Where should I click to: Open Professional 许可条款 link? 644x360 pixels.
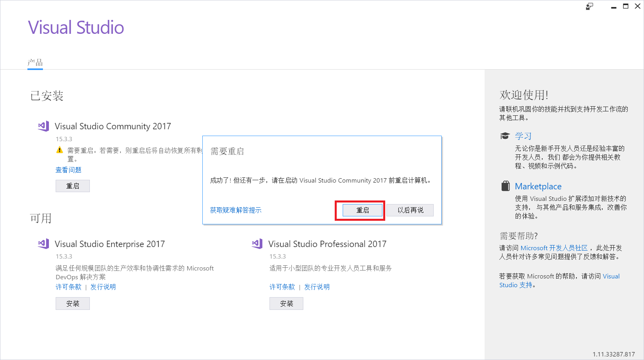282,287
